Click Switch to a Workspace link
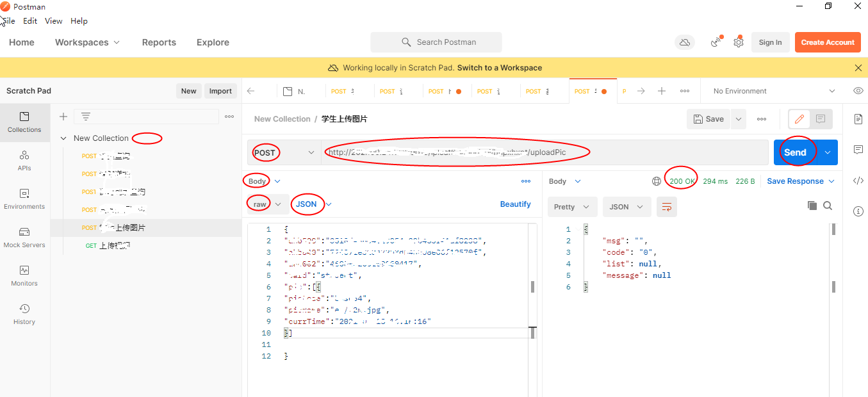 click(x=500, y=68)
